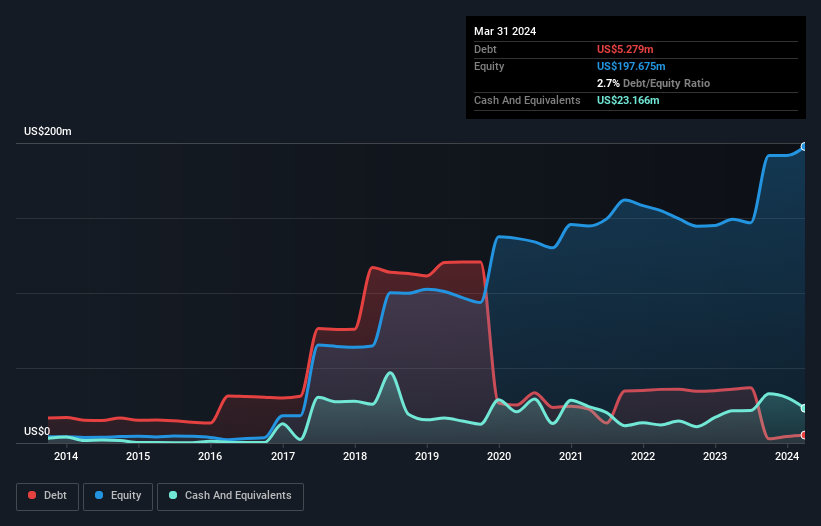This screenshot has height=526, width=821.
Task: Click the 2015 x-axis label
Action: click(x=138, y=456)
